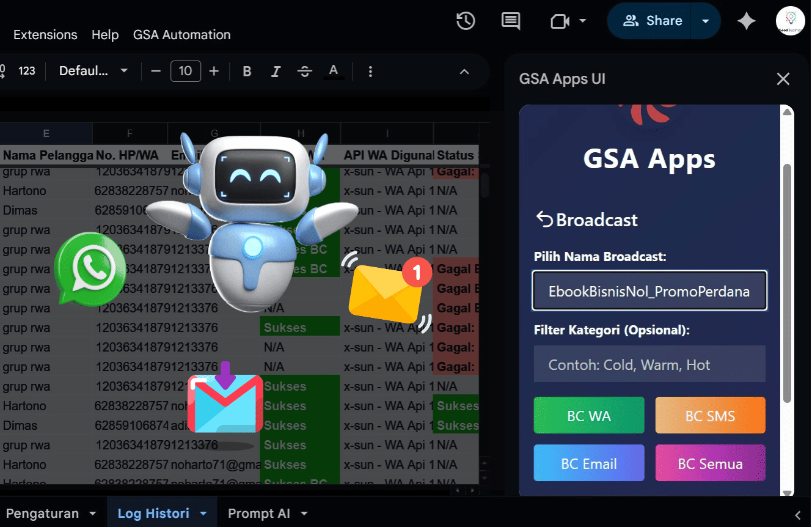The image size is (812, 527).
Task: Click the BC Email button
Action: tap(589, 463)
